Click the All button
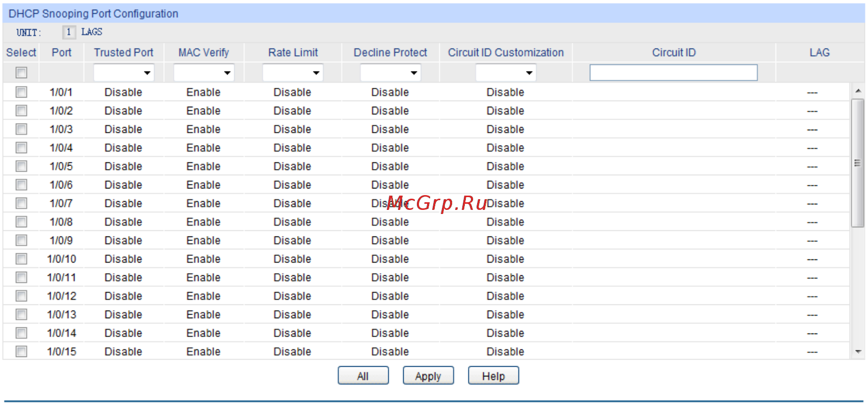868x405 pixels. [363, 376]
